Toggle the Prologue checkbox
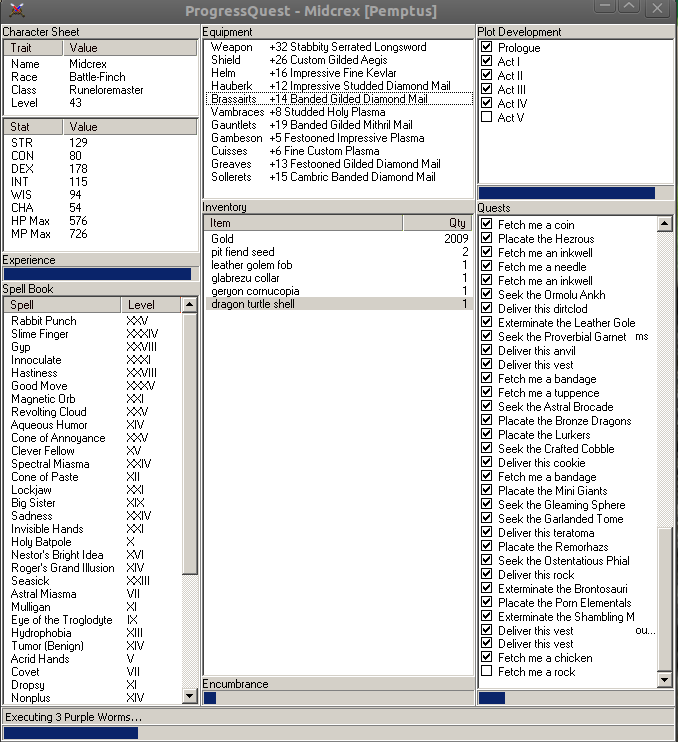This screenshot has width=678, height=742. pyautogui.click(x=486, y=47)
